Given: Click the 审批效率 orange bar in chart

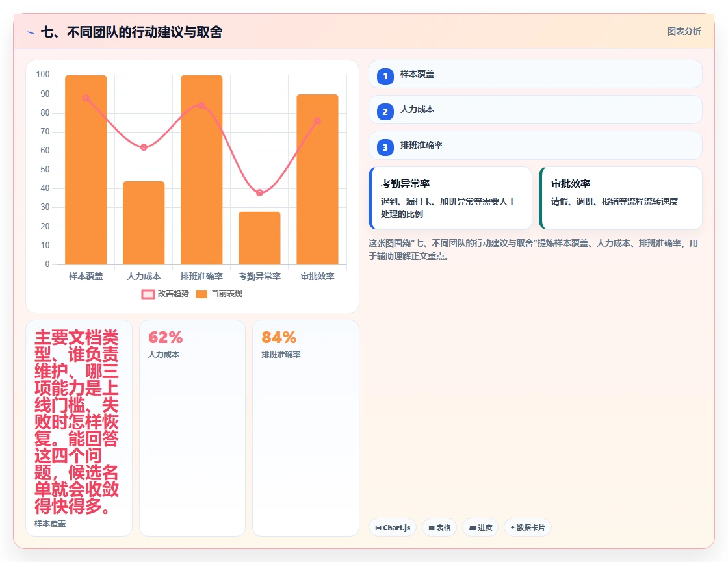Looking at the screenshot, I should [318, 179].
